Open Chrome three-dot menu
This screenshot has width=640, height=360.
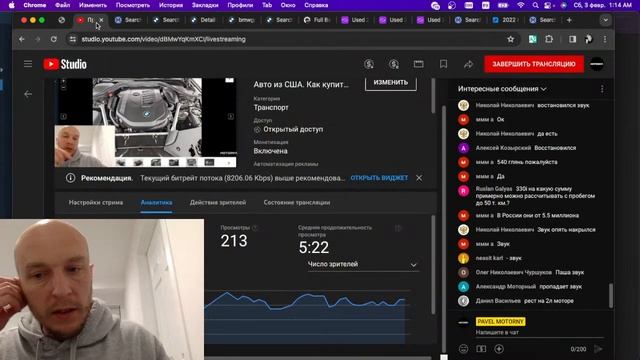click(605, 39)
